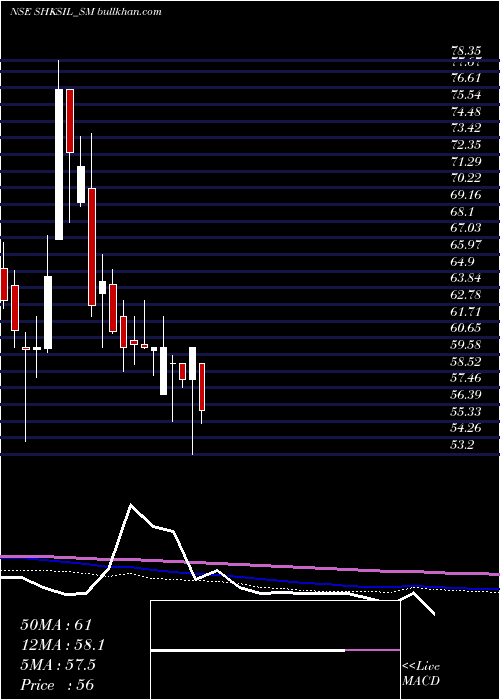Click the 56.39 price axis label
The image size is (500, 700).
(466, 395)
